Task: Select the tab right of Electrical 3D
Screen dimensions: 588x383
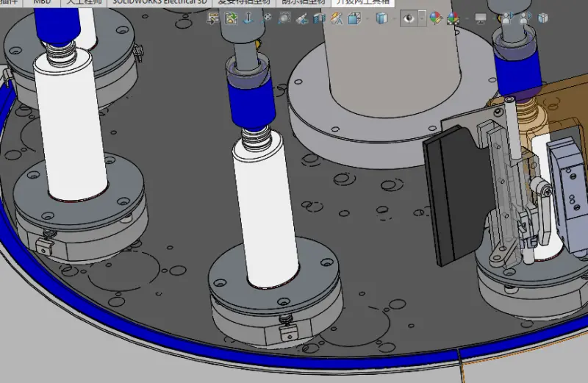Action: [244, 2]
